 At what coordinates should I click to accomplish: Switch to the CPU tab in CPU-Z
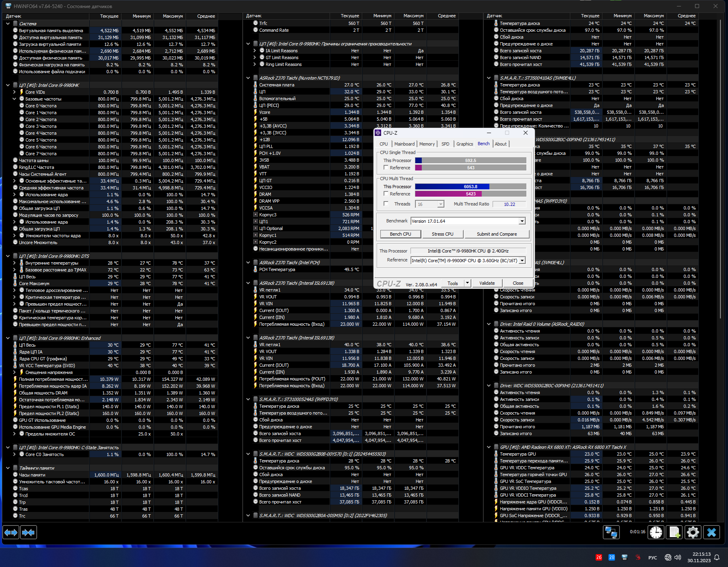(384, 144)
